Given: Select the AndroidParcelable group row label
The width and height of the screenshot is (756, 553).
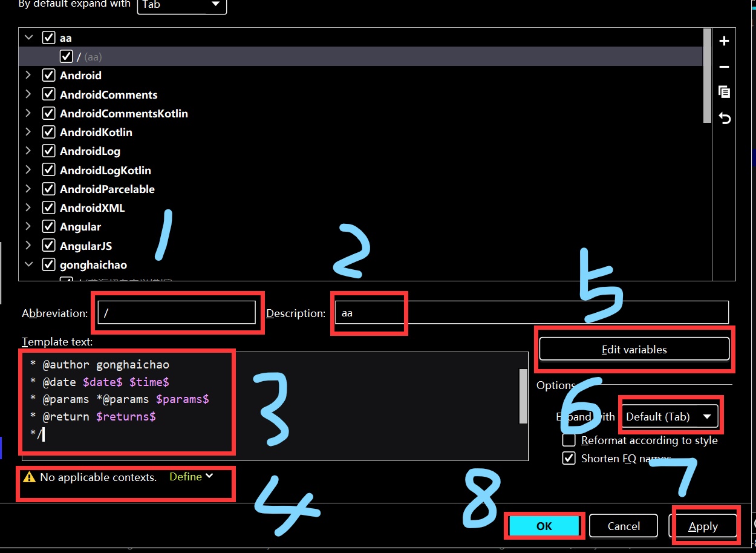Looking at the screenshot, I should [x=107, y=189].
